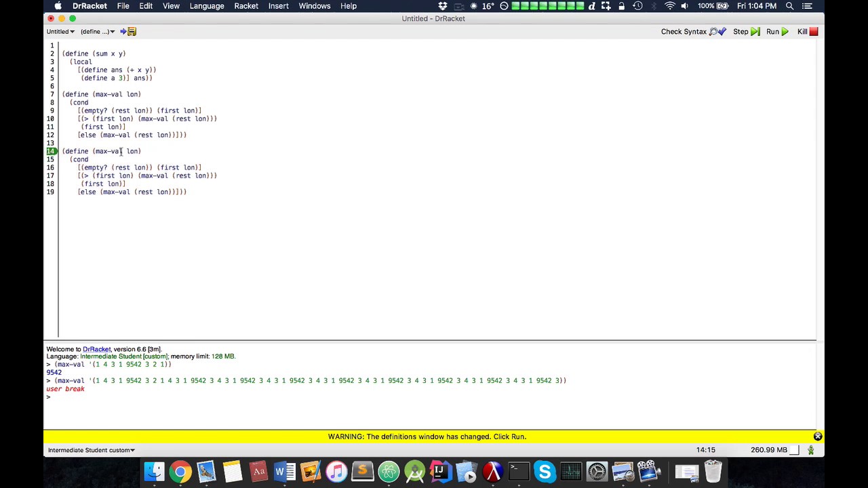Open the Notes app in dock
The width and height of the screenshot is (868, 488).
click(233, 471)
